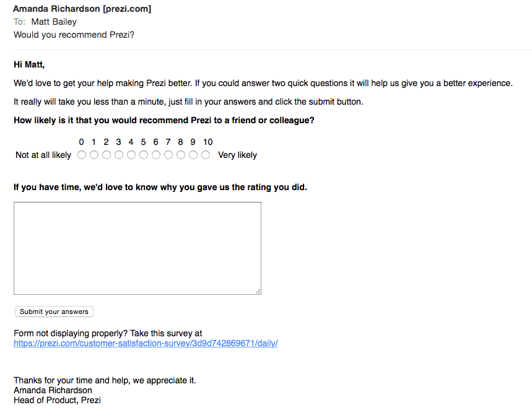Select rating 7 radio button

click(168, 155)
